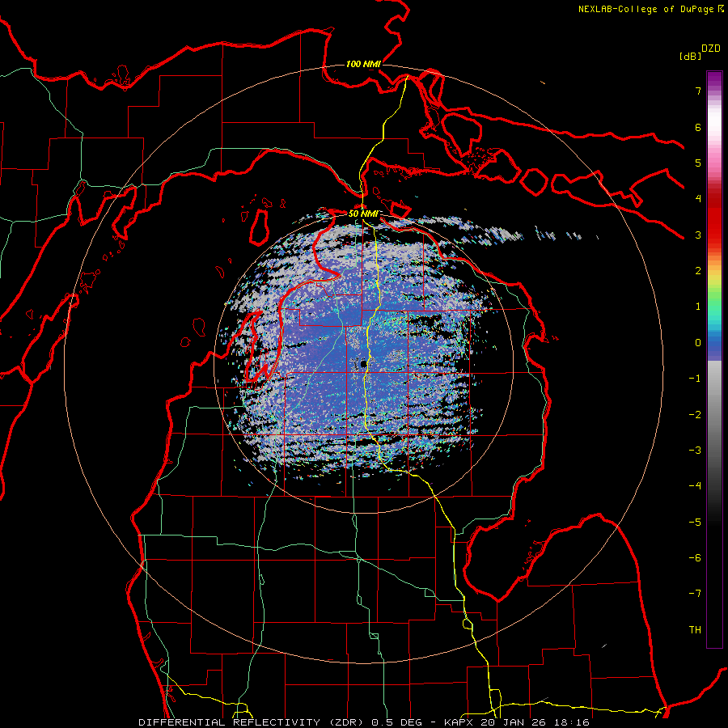The image size is (728, 728).
Task: Click the 4 value on color scale
Action: (698, 199)
